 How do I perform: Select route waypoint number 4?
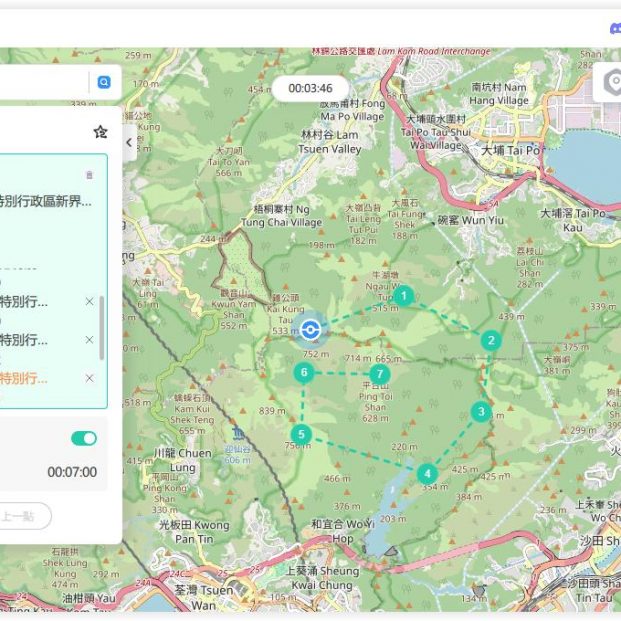(x=427, y=474)
